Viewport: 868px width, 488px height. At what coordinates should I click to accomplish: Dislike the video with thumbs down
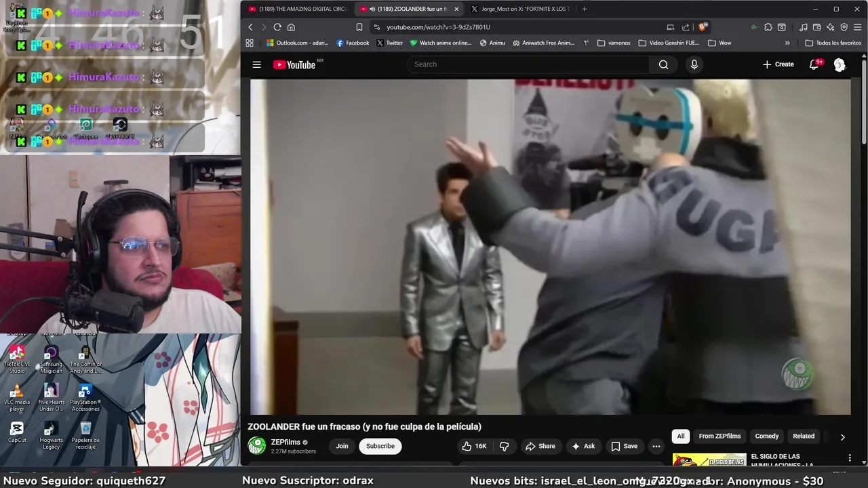pos(504,446)
